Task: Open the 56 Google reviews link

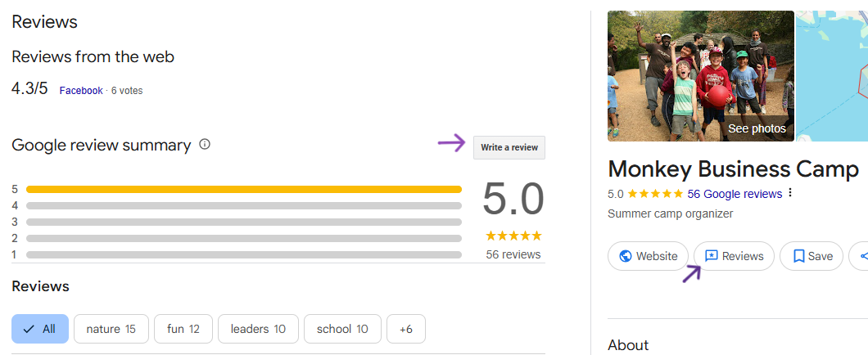Action: tap(735, 194)
